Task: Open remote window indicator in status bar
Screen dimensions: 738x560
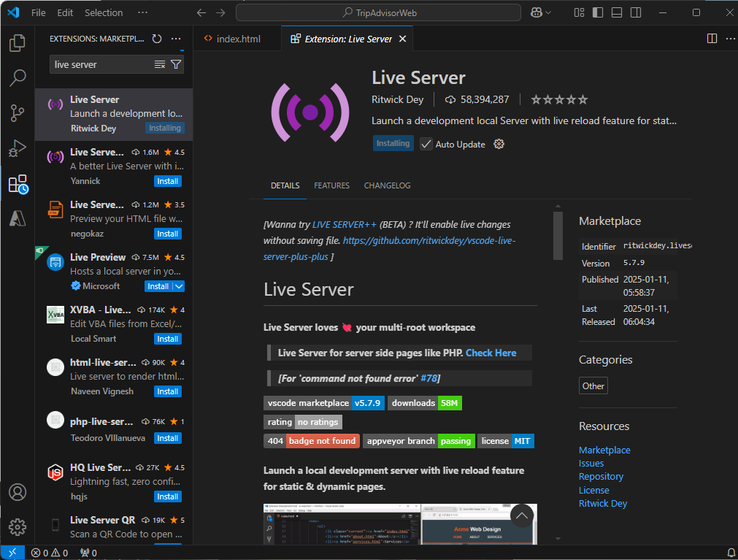Action: coord(12,553)
